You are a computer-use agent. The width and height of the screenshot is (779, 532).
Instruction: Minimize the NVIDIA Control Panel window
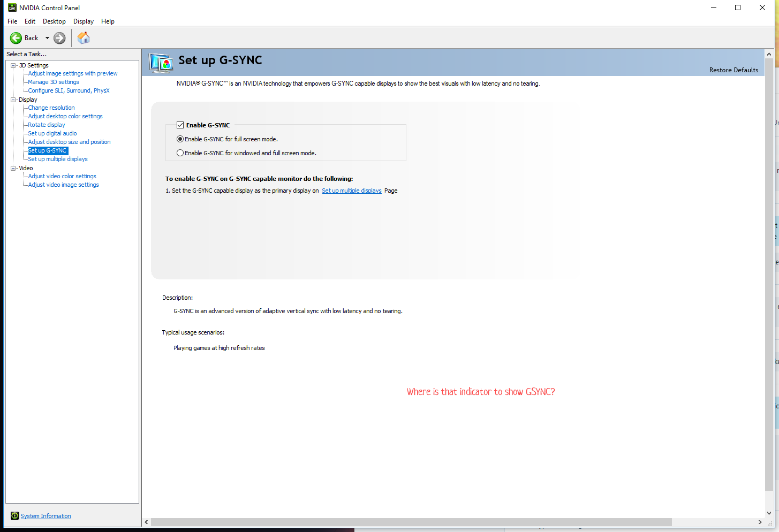714,7
